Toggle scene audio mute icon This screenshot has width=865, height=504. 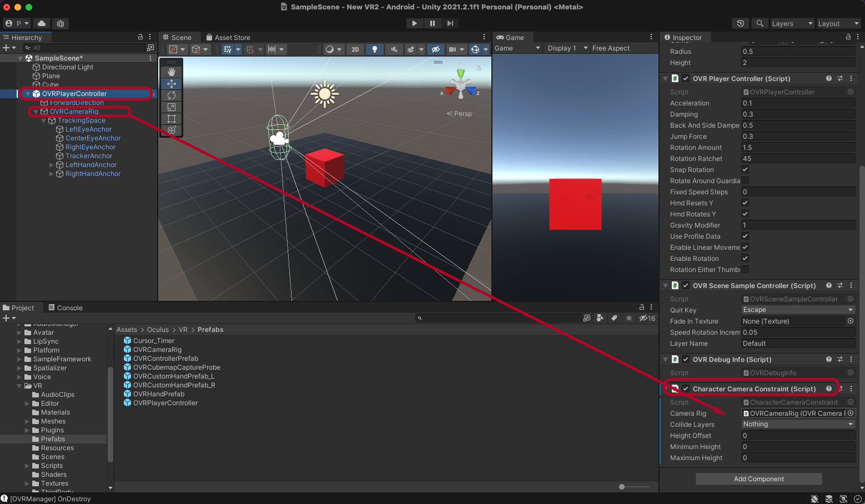click(394, 49)
